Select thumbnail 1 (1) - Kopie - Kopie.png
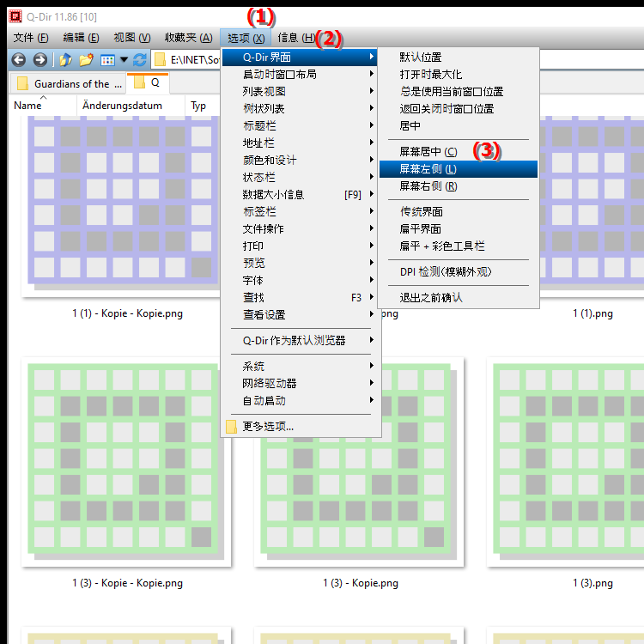This screenshot has width=644, height=644. (x=123, y=205)
